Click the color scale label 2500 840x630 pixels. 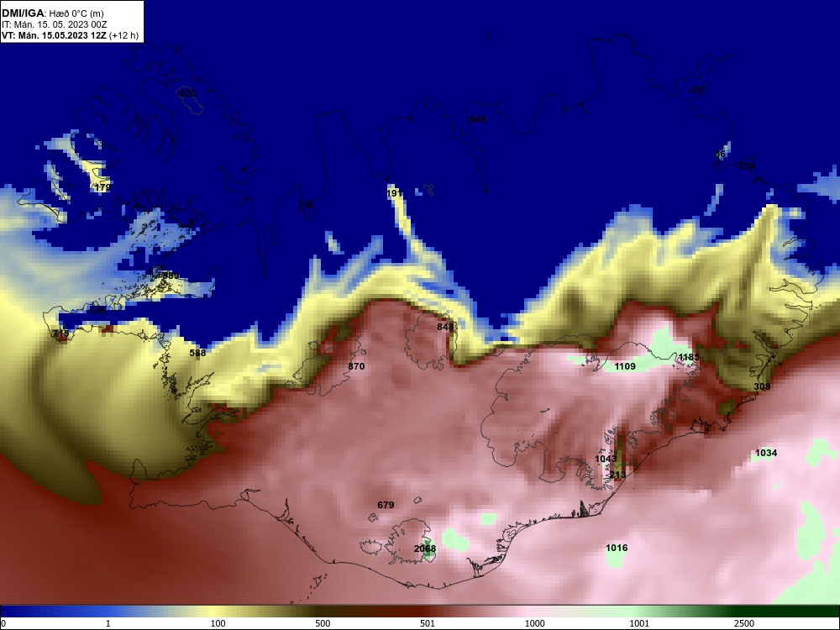744,623
